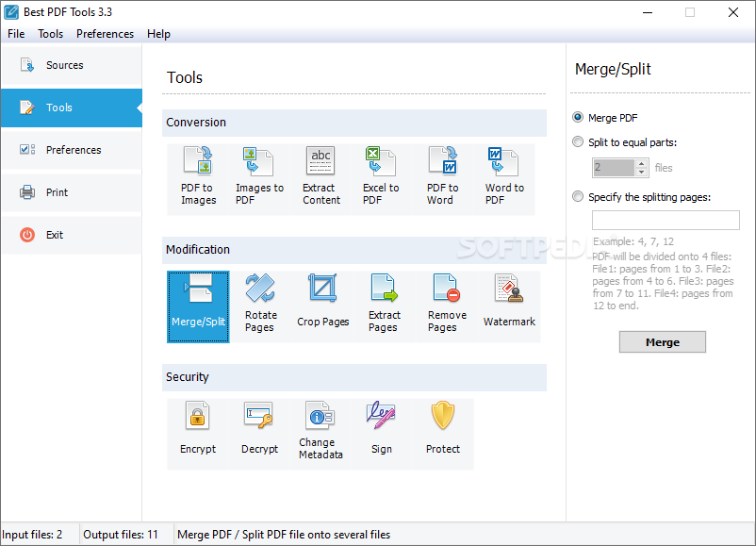
Task: Click the Merge PDF / Split PDF status message
Action: click(284, 535)
